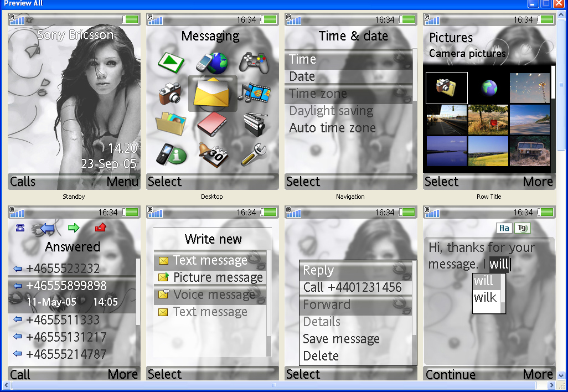This screenshot has height=392, width=568.
Task: Open the Games joystick icon
Action: (x=255, y=61)
